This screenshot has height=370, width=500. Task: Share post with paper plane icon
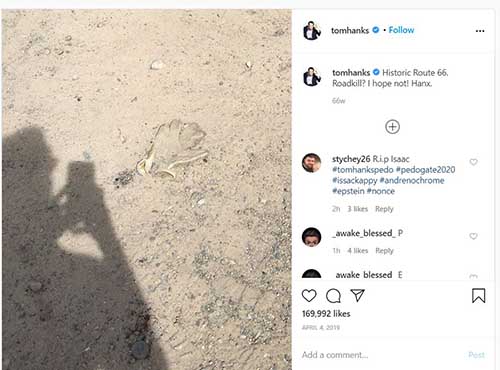(358, 295)
